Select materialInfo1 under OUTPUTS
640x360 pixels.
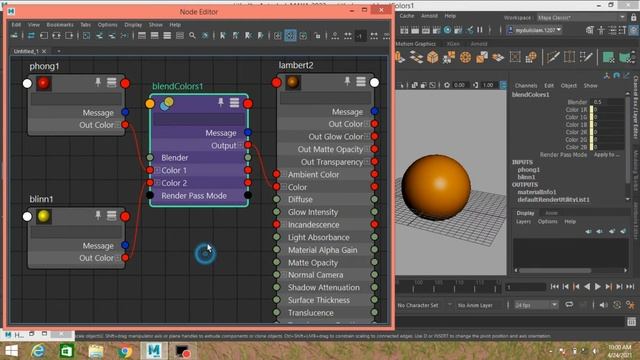537,192
